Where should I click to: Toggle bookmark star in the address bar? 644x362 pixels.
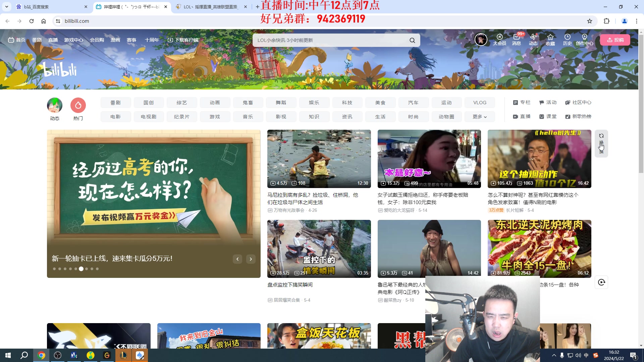pyautogui.click(x=590, y=21)
